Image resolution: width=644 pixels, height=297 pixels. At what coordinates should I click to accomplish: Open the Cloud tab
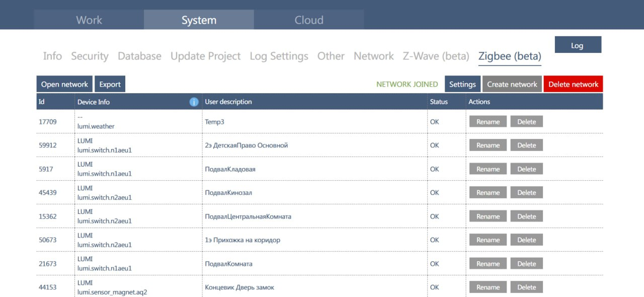[x=308, y=20]
